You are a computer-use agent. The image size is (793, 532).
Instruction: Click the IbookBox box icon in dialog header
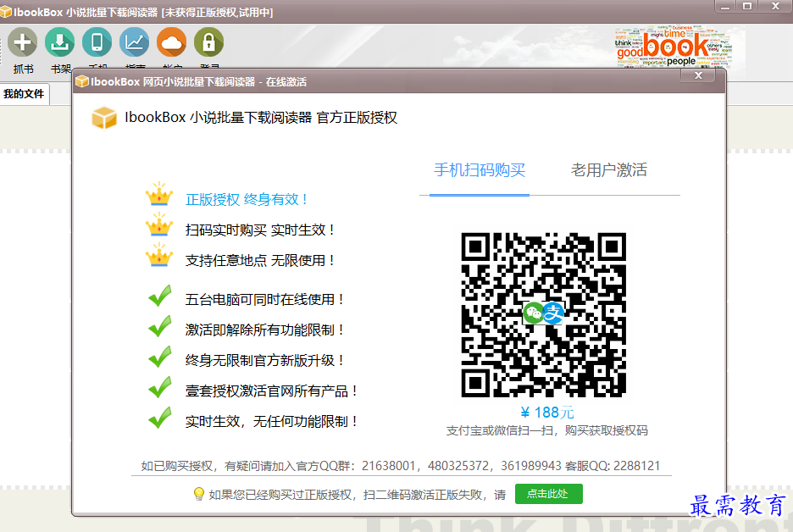tap(104, 118)
